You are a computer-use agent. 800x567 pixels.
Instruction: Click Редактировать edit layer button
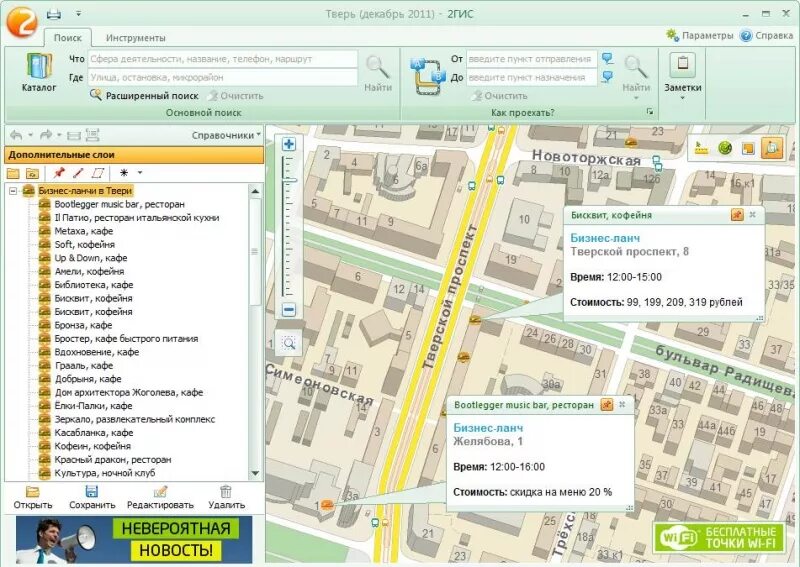(x=160, y=498)
